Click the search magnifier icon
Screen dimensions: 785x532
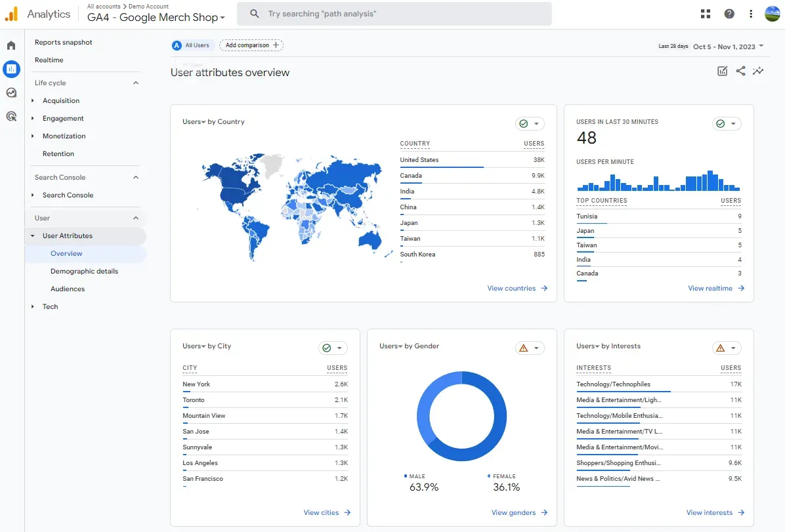tap(254, 14)
